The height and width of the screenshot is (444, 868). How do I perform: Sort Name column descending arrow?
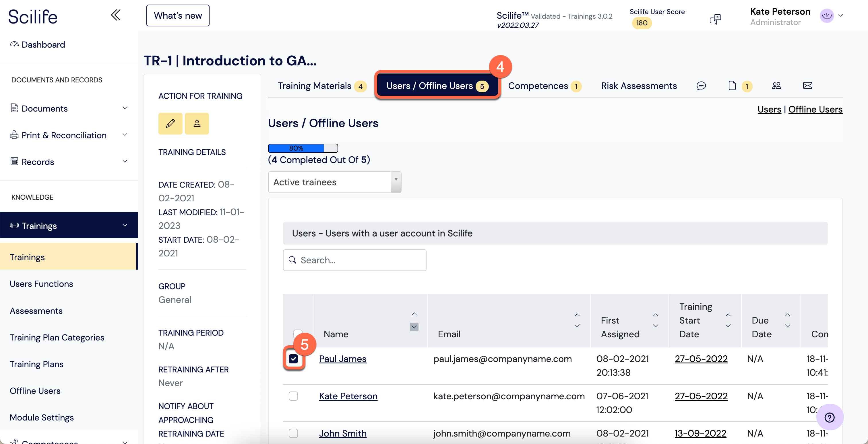tap(414, 327)
